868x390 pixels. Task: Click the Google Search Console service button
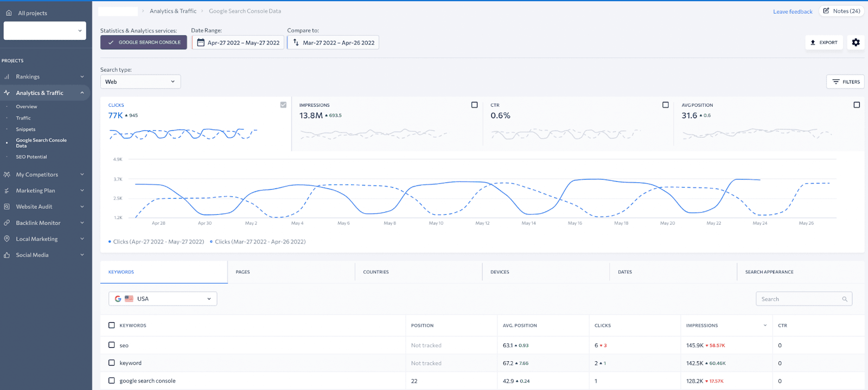point(144,42)
